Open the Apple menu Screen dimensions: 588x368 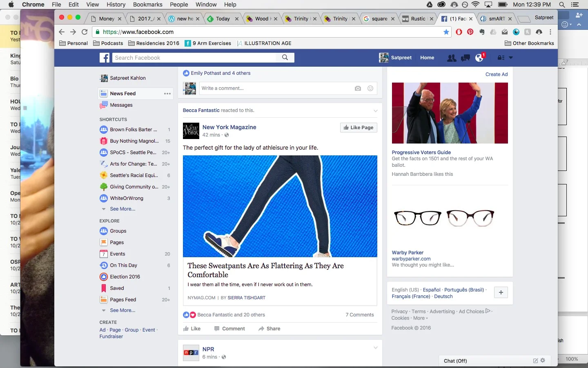[11, 4]
